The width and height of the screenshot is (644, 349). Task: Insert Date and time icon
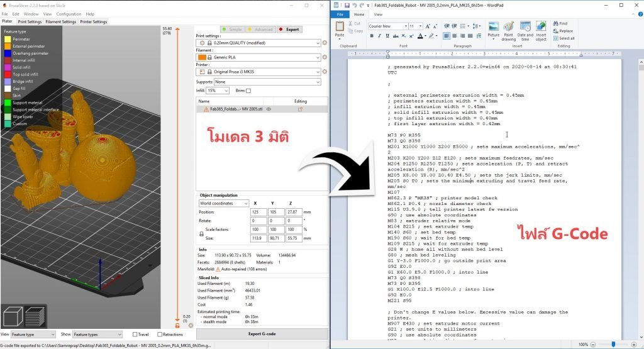pyautogui.click(x=525, y=30)
